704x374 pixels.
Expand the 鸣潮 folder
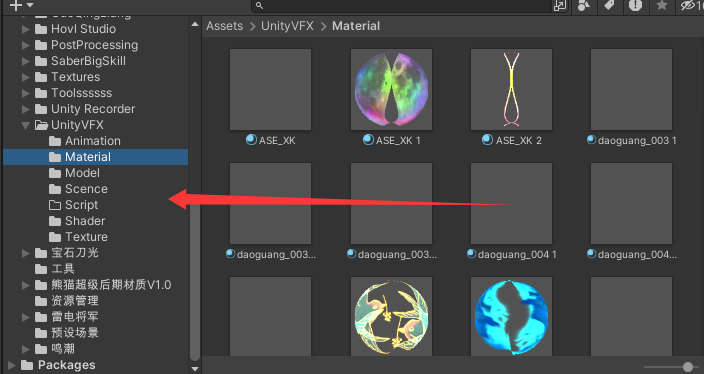(x=26, y=349)
